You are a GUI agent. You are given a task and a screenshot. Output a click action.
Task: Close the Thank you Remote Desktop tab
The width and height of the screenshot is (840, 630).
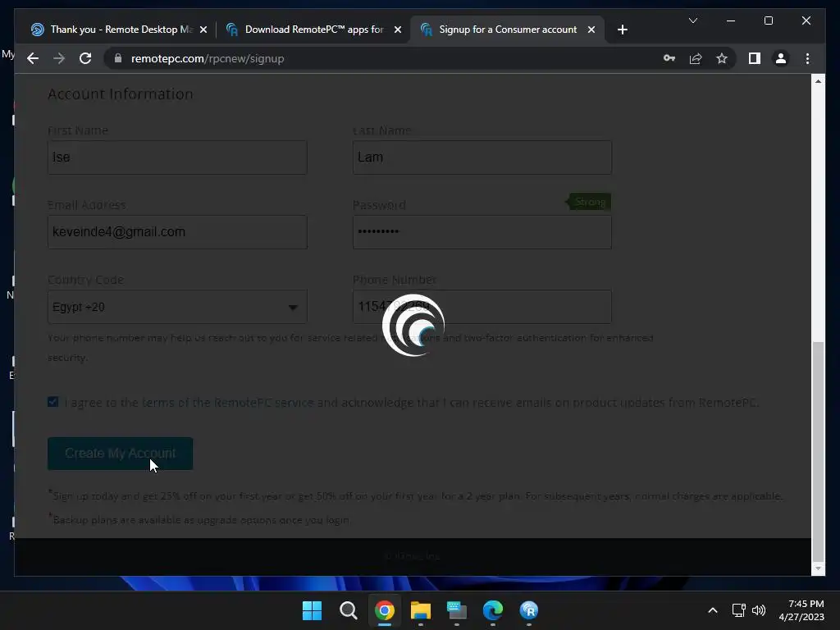coord(203,30)
